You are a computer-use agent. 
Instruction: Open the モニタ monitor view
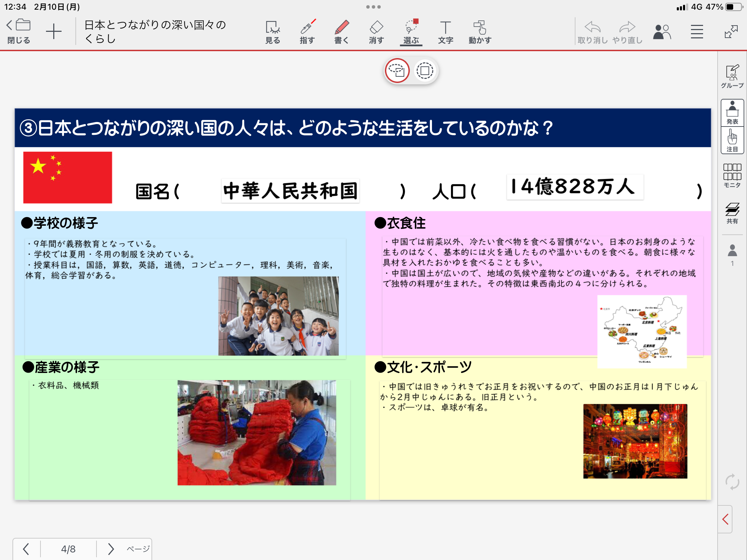[732, 176]
